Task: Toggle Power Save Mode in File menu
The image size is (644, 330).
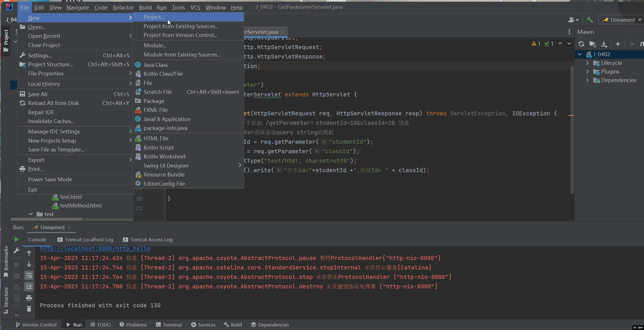Action: pos(50,179)
